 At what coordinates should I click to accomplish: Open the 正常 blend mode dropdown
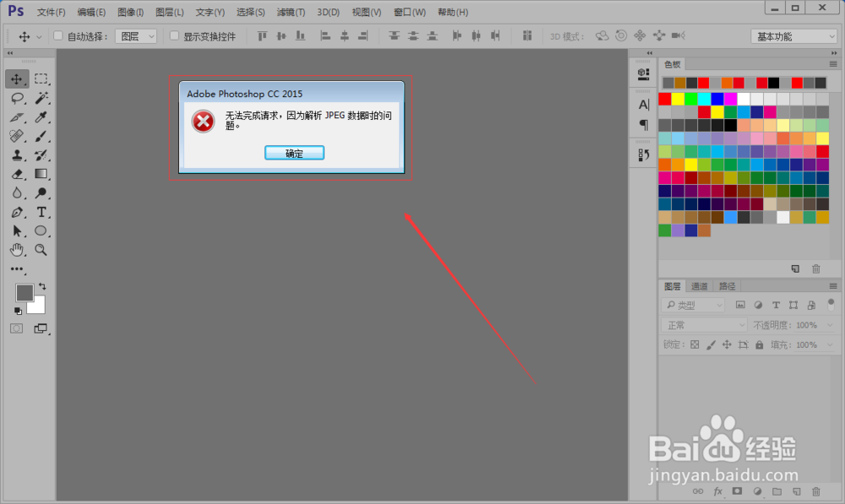click(704, 325)
